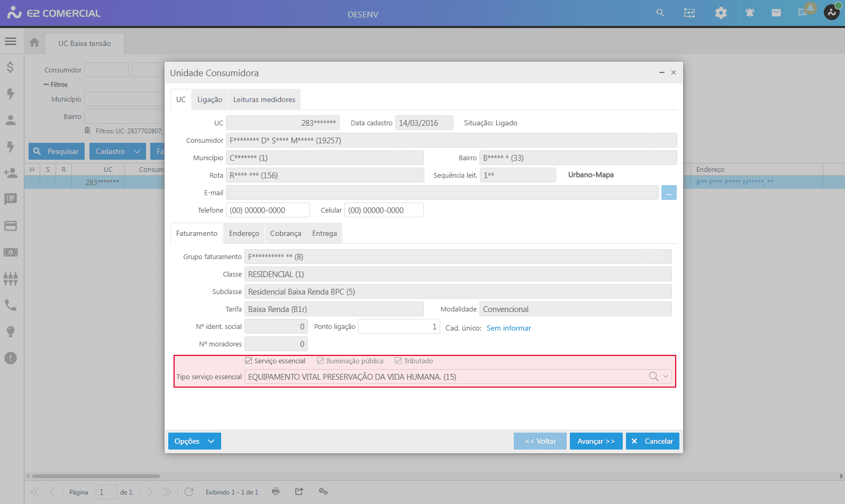Viewport: 845px width, 504px height.
Task: Open the notifications bell icon
Action: pyautogui.click(x=749, y=13)
